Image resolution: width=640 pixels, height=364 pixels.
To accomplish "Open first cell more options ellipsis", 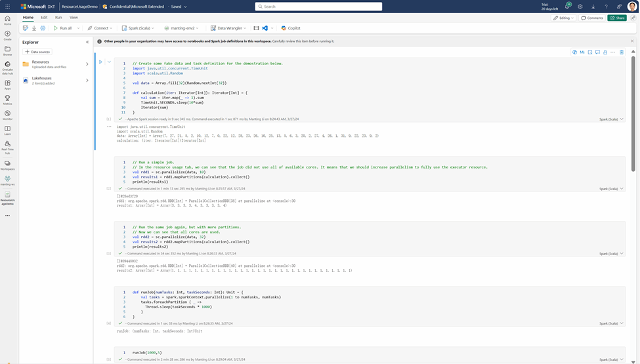I will (x=613, y=52).
